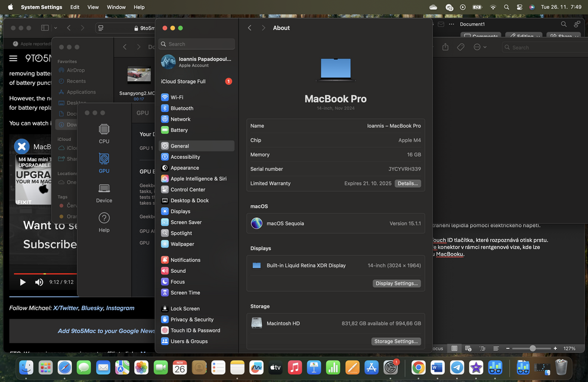
Task: Collapse the Tags section in Finder sidebar
Action: click(62, 196)
